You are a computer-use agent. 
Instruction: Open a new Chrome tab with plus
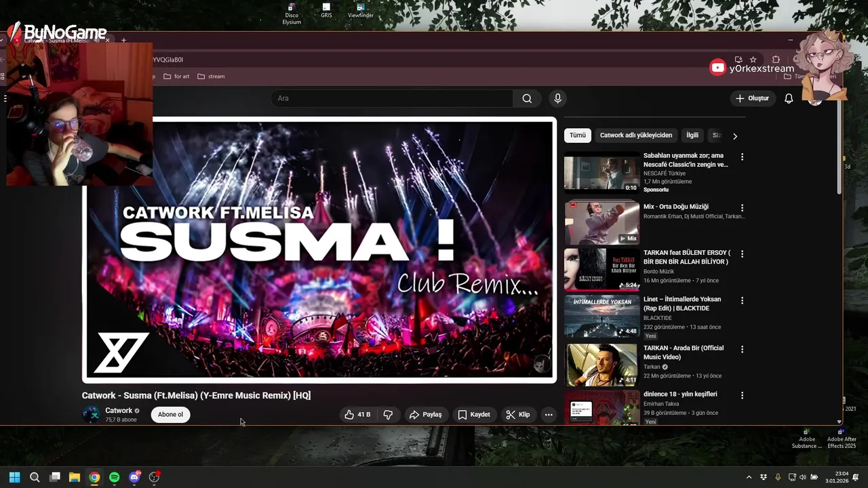123,41
